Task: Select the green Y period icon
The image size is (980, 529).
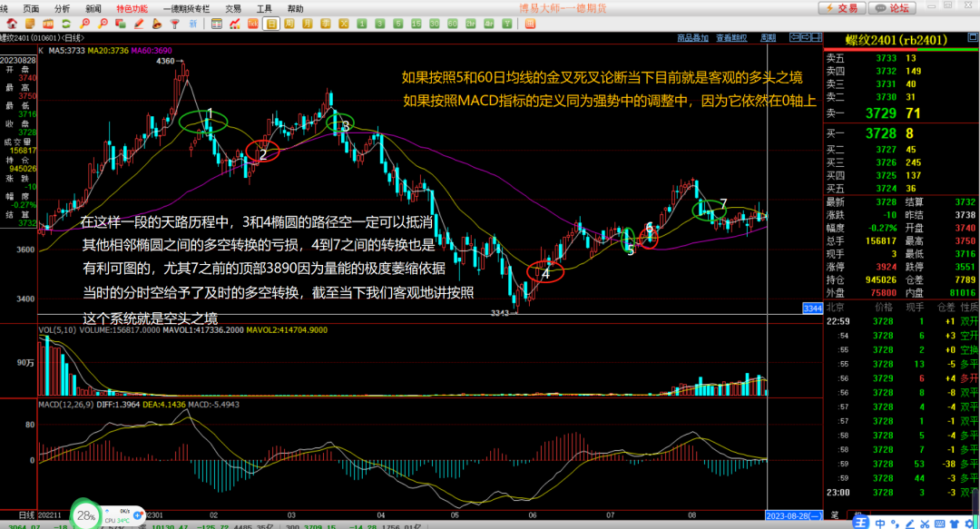Action: (x=507, y=24)
